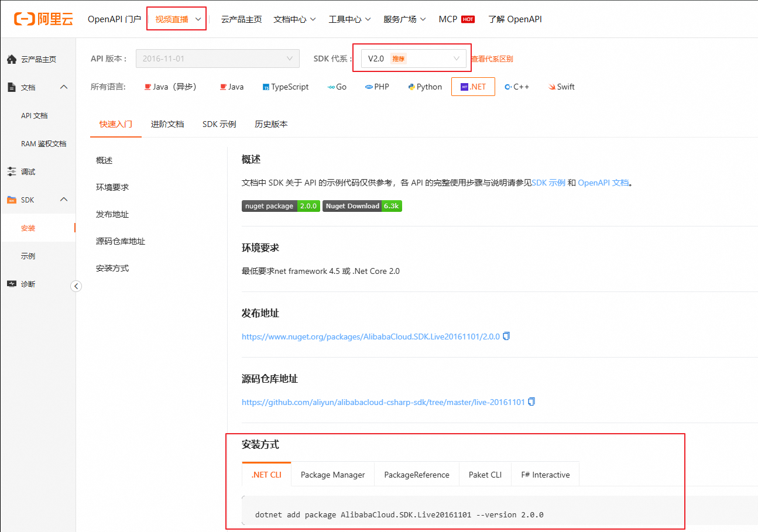Click the 查看代系区别 link
The height and width of the screenshot is (532, 758).
click(x=492, y=59)
